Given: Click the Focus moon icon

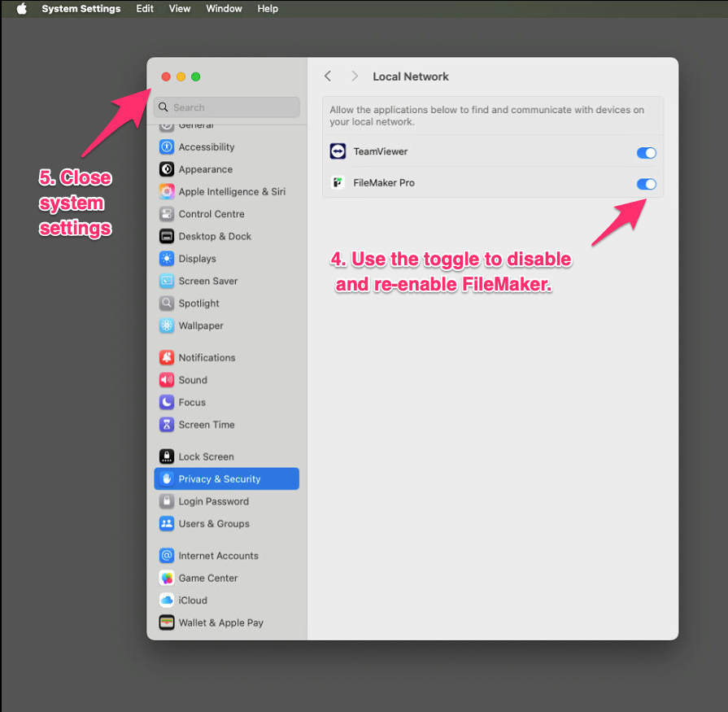Looking at the screenshot, I should (167, 402).
